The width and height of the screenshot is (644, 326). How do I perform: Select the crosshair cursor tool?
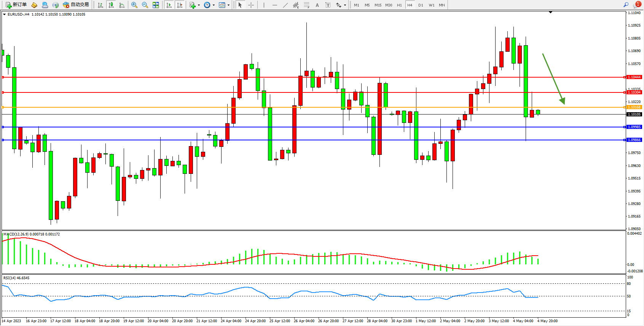[x=251, y=5]
